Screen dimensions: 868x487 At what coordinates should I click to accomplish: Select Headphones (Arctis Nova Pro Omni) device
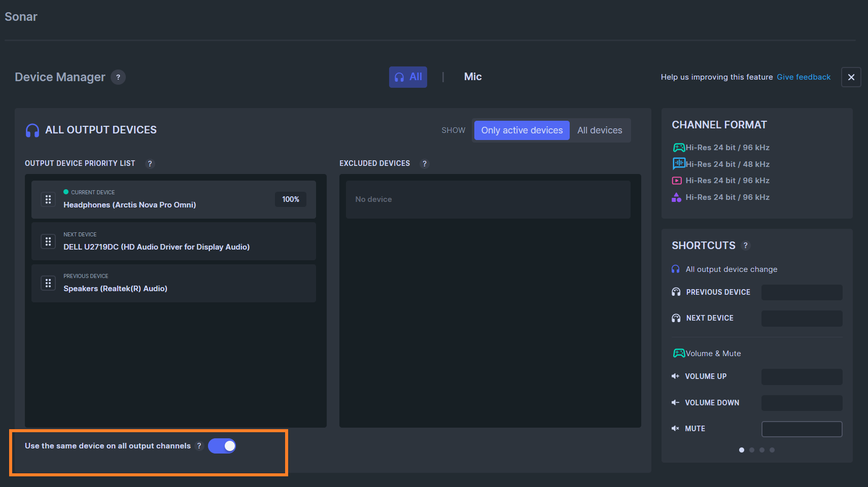[x=173, y=199]
